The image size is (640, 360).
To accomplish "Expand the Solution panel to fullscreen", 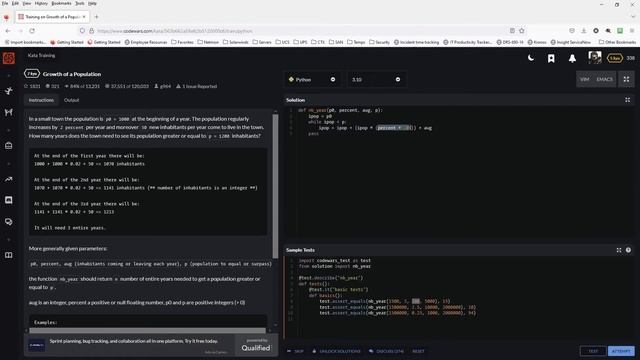I will (x=627, y=100).
